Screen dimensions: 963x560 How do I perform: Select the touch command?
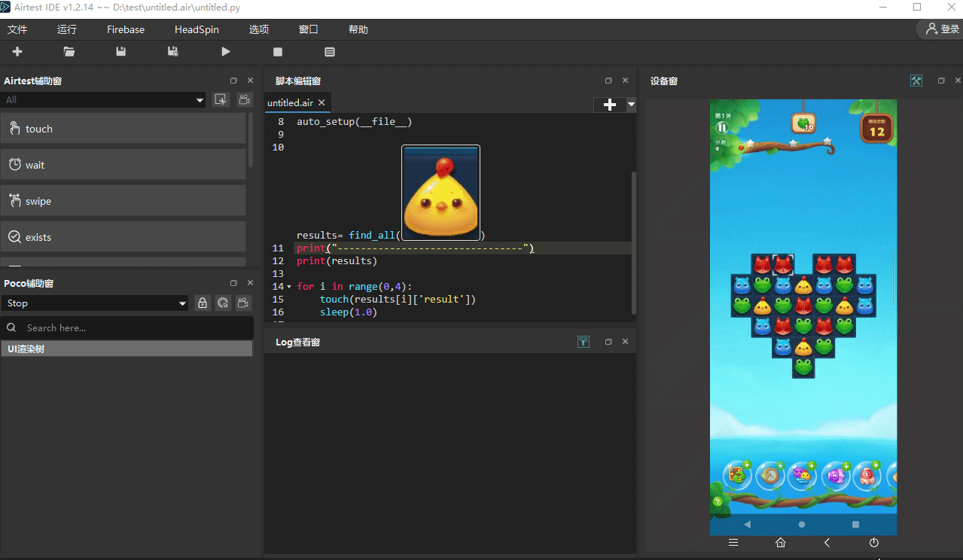(123, 129)
